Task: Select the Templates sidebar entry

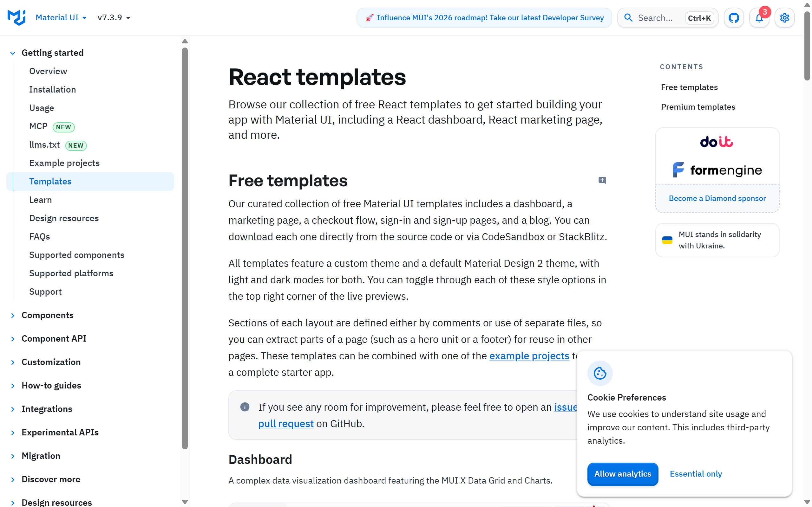Action: [50, 181]
